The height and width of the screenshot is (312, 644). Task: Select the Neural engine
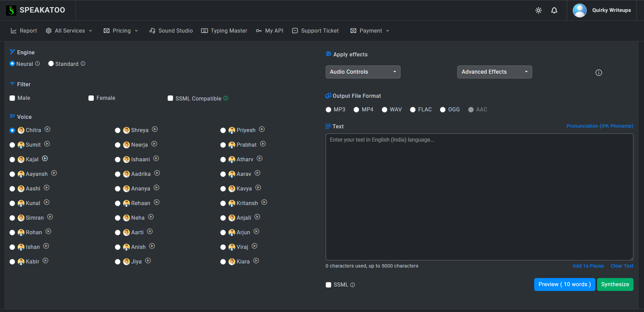12,63
